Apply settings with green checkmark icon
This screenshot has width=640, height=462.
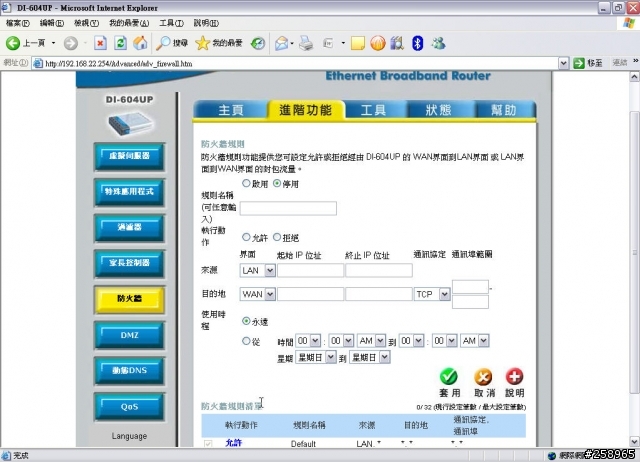(x=449, y=376)
